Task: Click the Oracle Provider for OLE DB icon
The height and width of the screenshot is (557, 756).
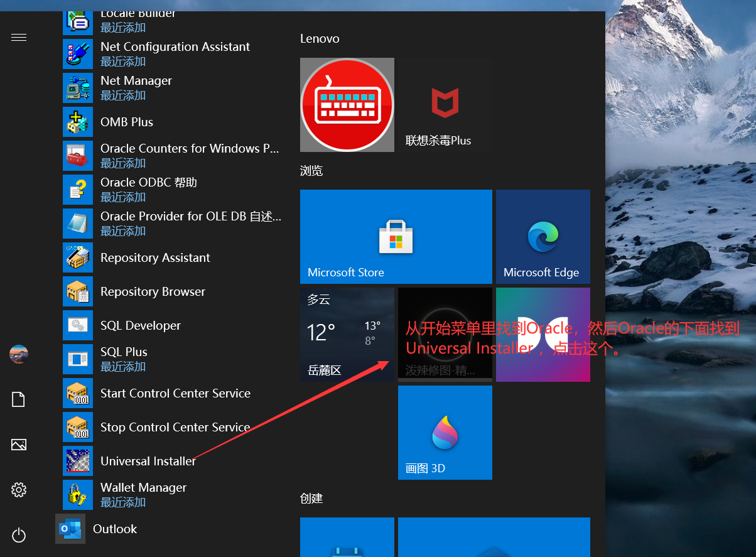Action: pyautogui.click(x=78, y=224)
